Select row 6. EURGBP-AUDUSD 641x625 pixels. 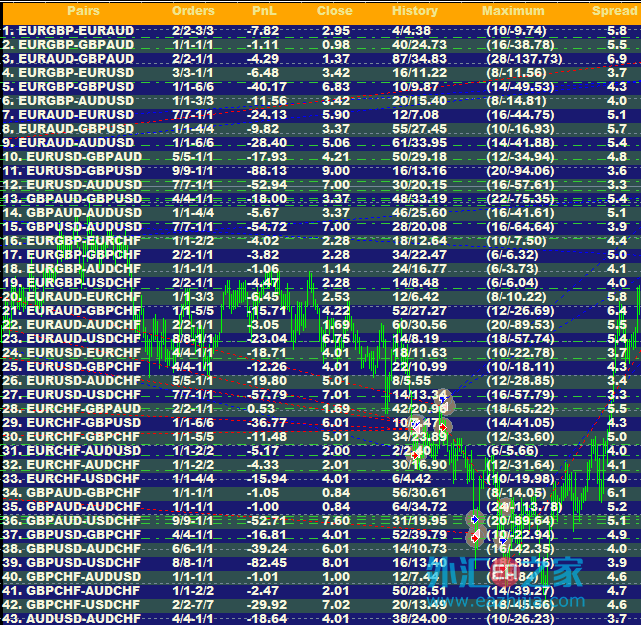click(x=322, y=101)
